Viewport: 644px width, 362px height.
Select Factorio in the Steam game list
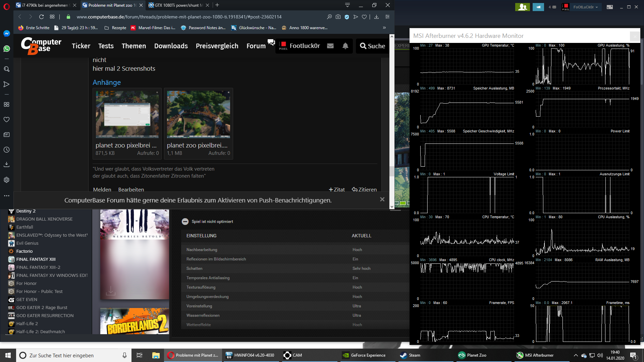24,251
